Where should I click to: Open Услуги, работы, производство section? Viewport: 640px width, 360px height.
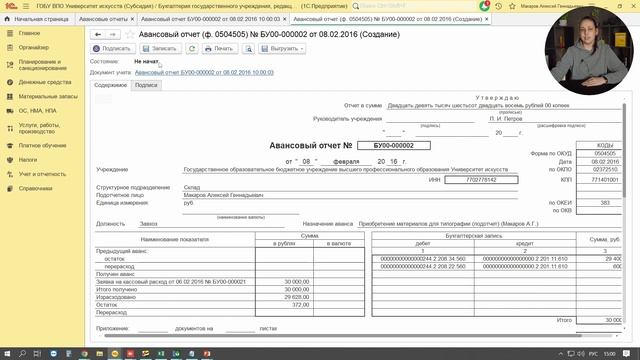[x=39, y=128]
